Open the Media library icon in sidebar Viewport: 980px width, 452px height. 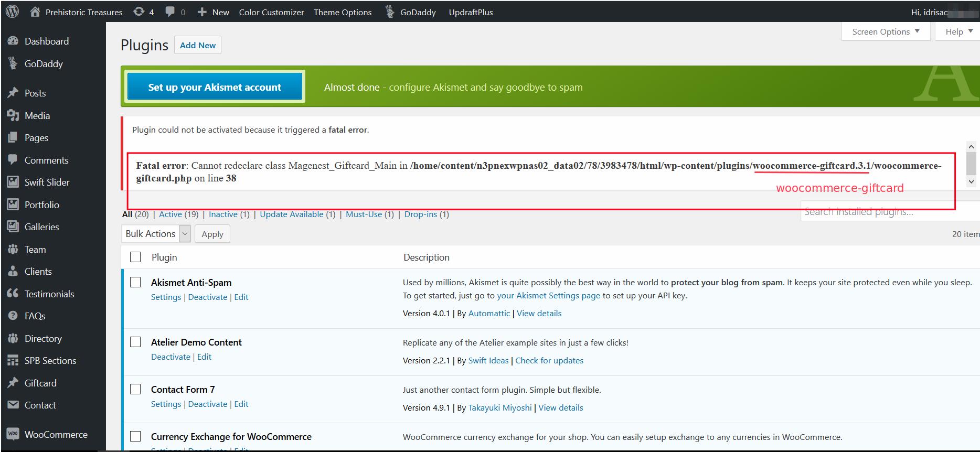click(x=13, y=115)
